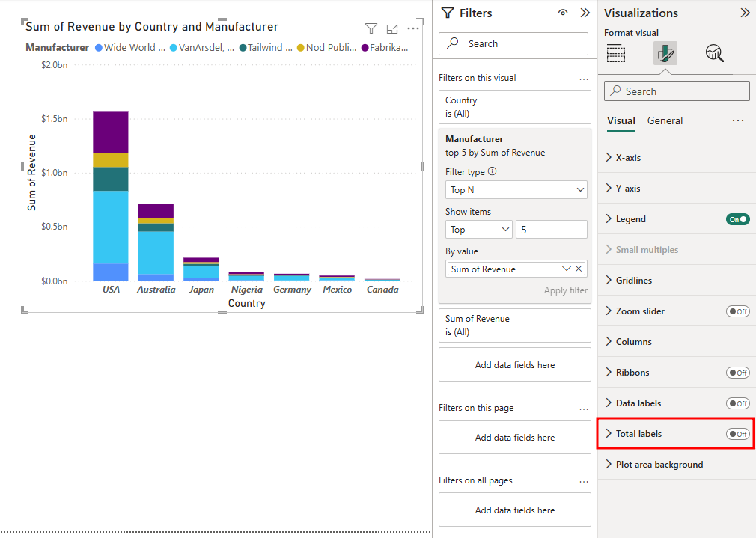
Task: Click the purple USA bar segment
Action: (x=111, y=132)
